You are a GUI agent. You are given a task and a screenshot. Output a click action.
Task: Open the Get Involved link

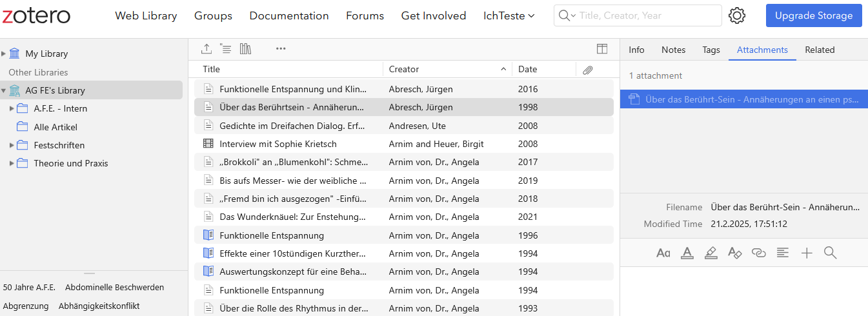click(x=434, y=15)
